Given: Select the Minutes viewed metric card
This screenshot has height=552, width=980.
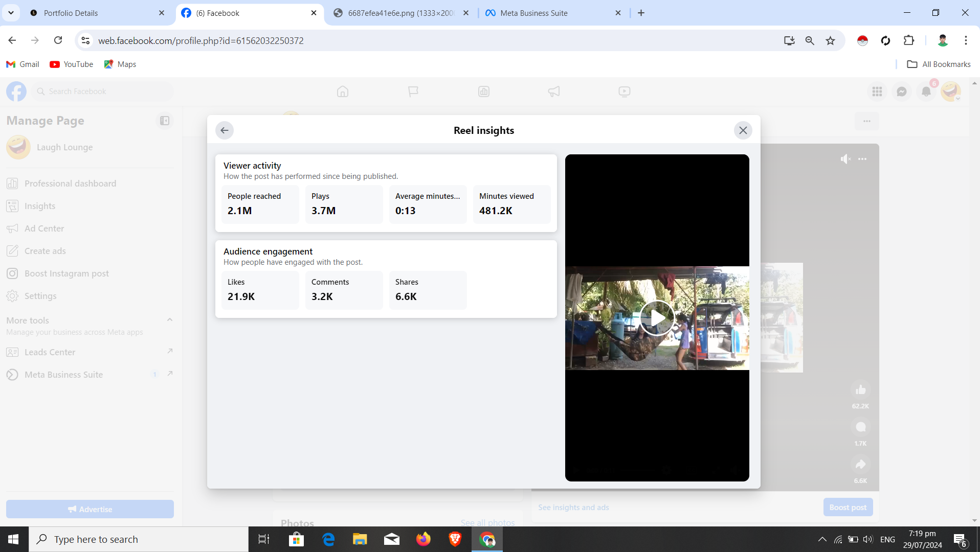Looking at the screenshot, I should [512, 204].
